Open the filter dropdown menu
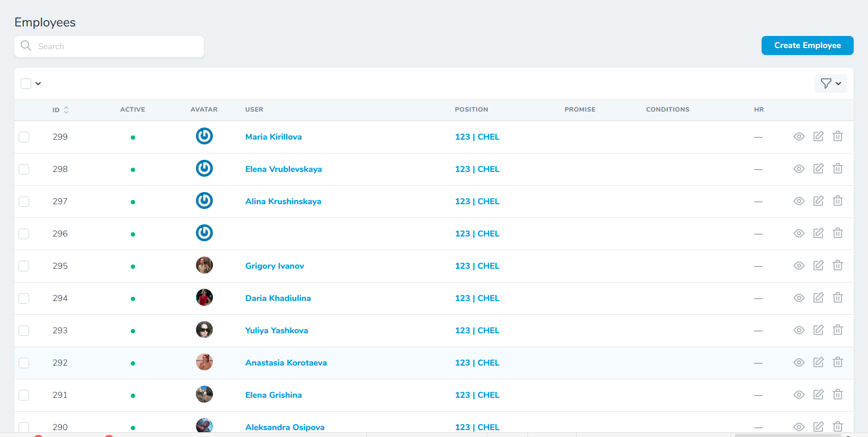The image size is (868, 437). pos(830,84)
